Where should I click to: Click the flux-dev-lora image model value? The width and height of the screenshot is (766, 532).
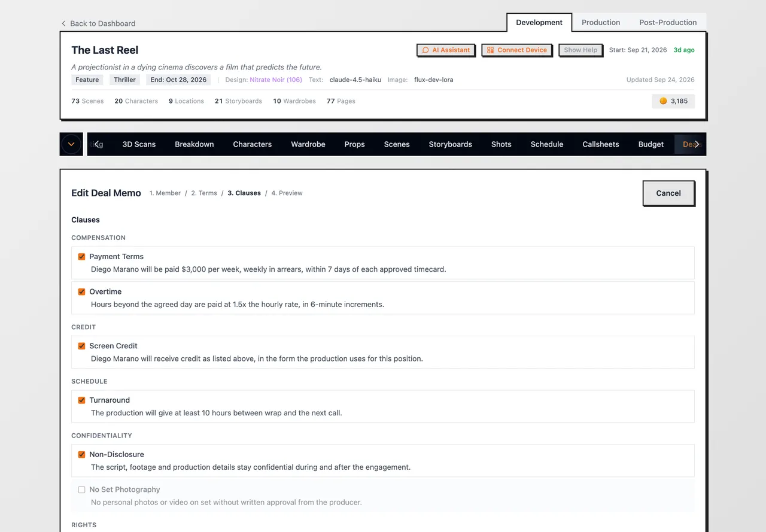tap(434, 80)
